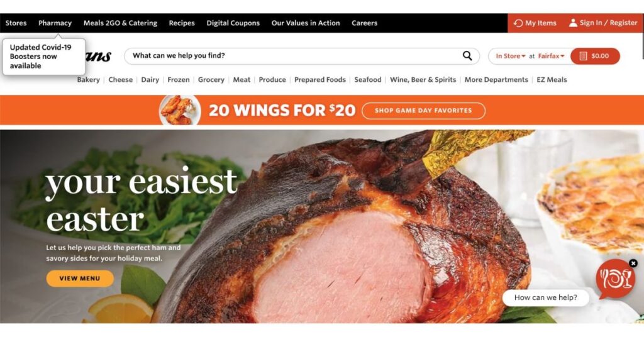The image size is (644, 337).
Task: Select the Wine, Beer & Spirits department
Action: (423, 80)
